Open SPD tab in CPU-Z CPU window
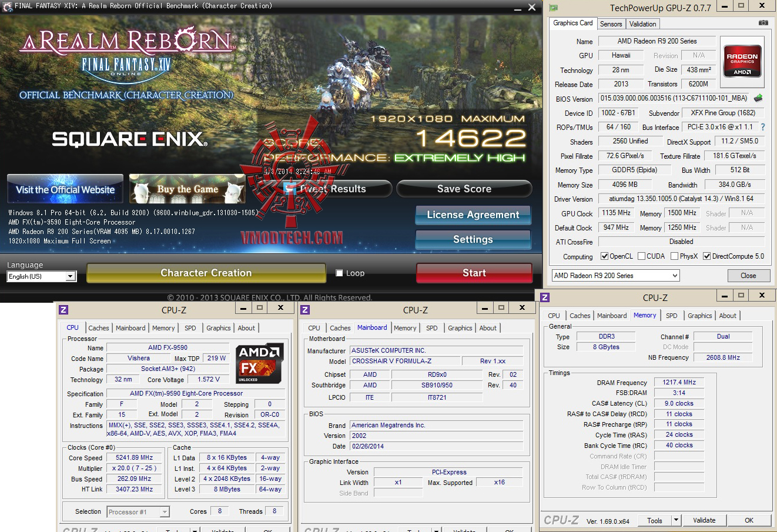Image resolution: width=777 pixels, height=532 pixels. [x=190, y=328]
